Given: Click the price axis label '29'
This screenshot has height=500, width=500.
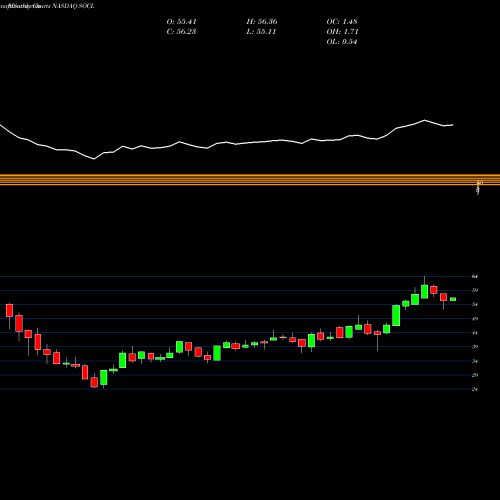Looking at the screenshot, I should click(475, 375).
